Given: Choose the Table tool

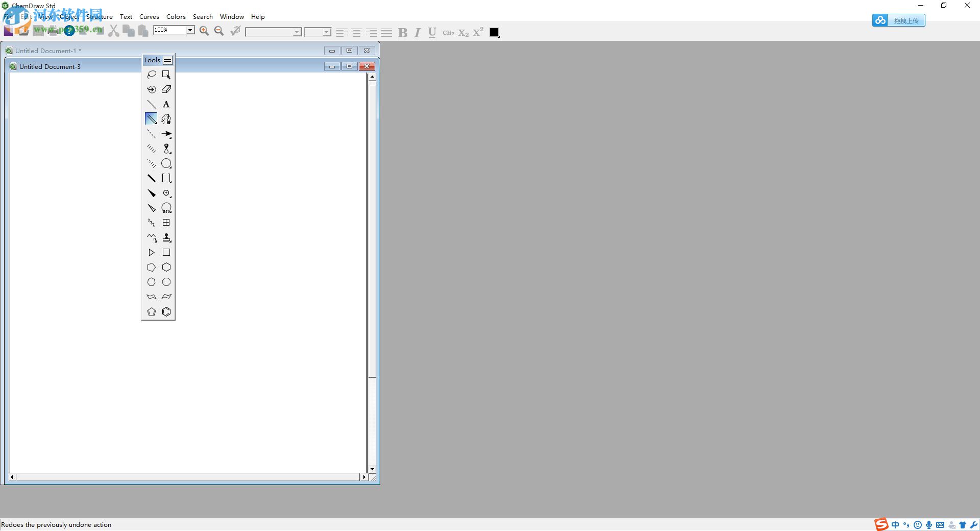Looking at the screenshot, I should coord(166,223).
